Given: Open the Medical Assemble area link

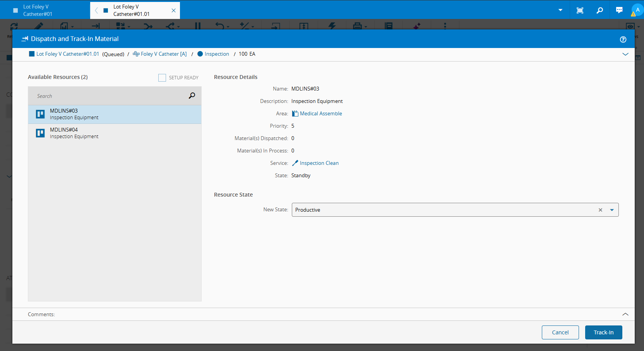Looking at the screenshot, I should click(320, 113).
